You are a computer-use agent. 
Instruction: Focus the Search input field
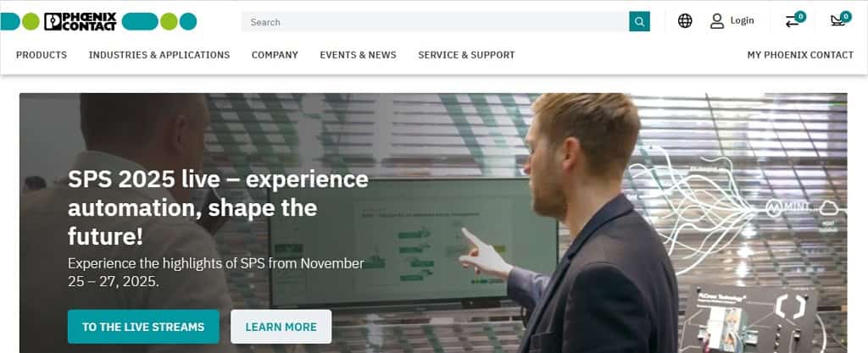[x=435, y=21]
